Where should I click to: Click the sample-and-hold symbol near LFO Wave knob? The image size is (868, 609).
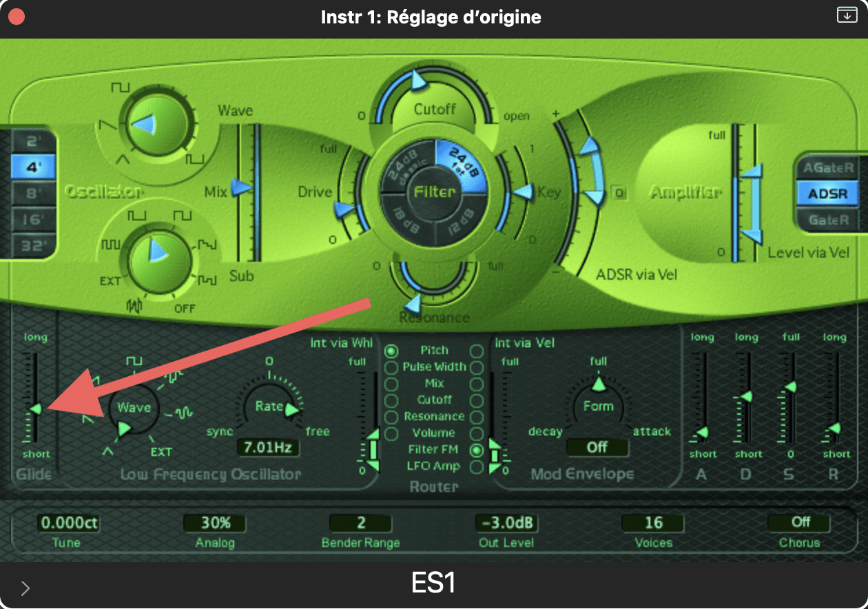pyautogui.click(x=172, y=375)
